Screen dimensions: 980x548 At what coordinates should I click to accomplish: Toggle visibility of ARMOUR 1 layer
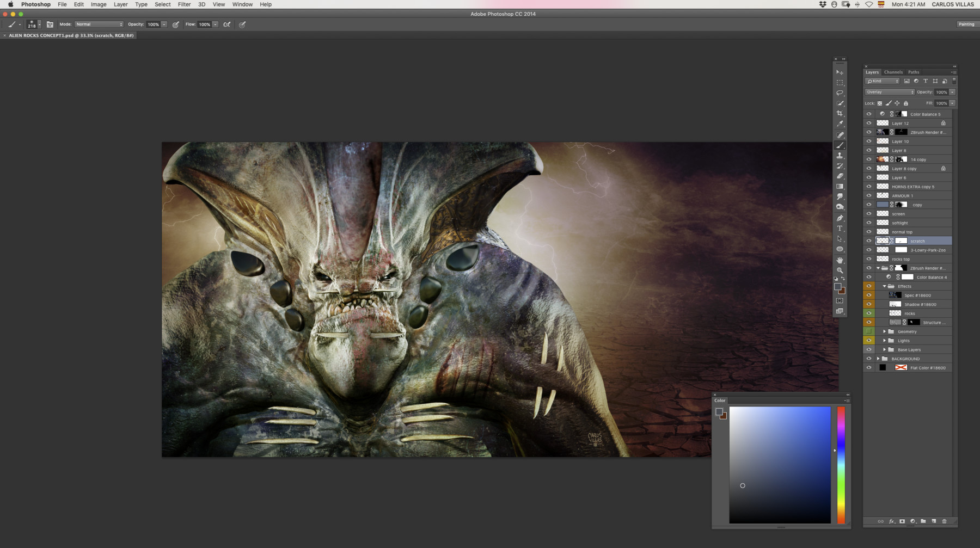click(869, 196)
